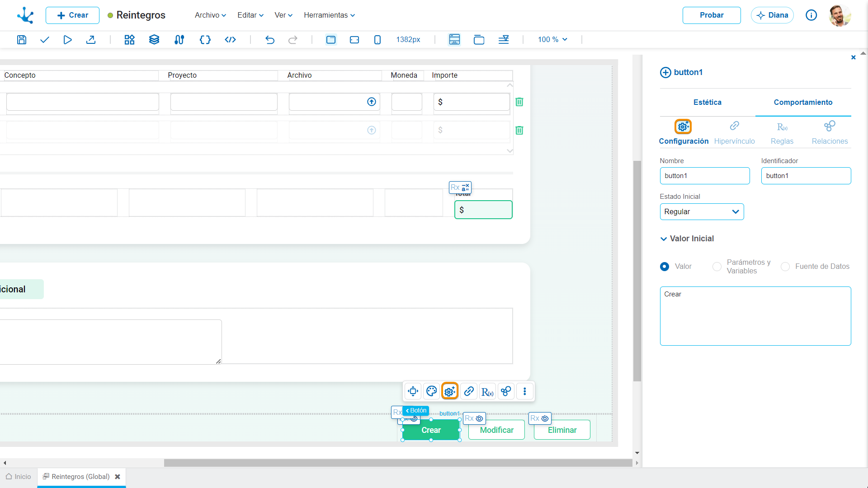Click the undo arrow icon
The height and width of the screenshot is (488, 868).
coord(270,40)
